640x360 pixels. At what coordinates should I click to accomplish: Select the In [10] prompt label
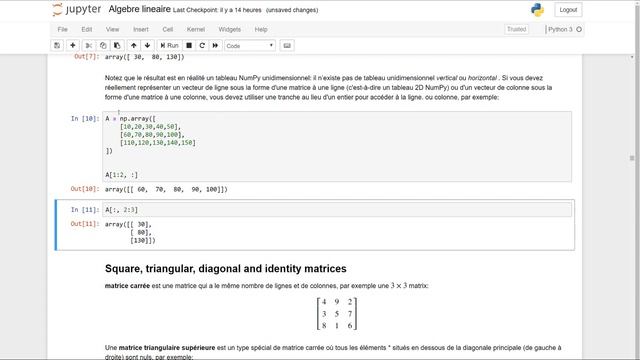tap(85, 119)
